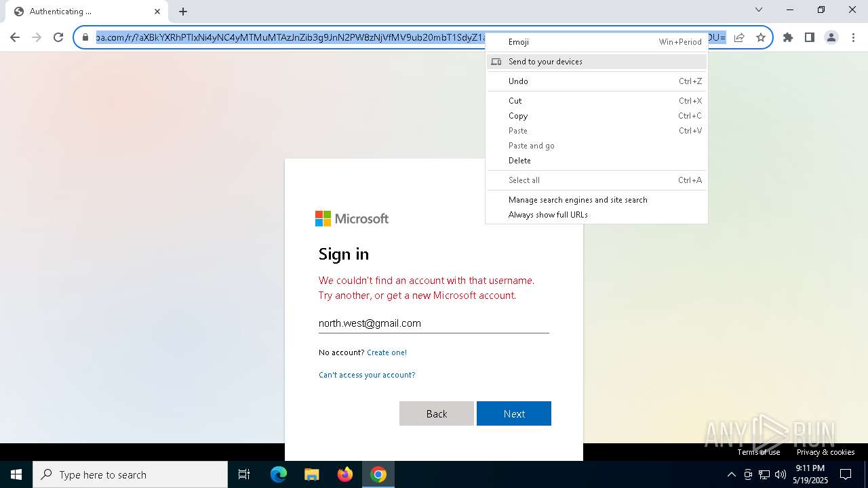Image resolution: width=868 pixels, height=488 pixels.
Task: Open the Windows Start menu
Action: (16, 474)
